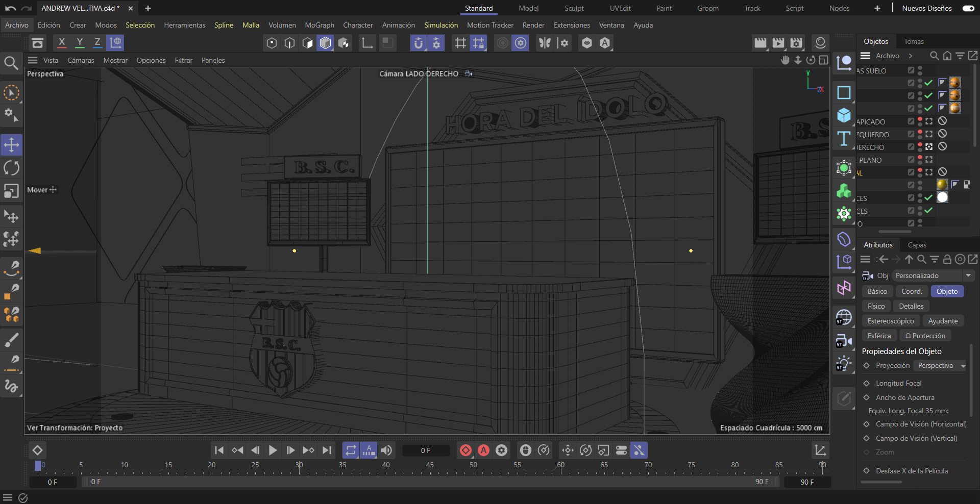Open Attributes panel hamburger menu
The height and width of the screenshot is (504, 980).
tap(865, 259)
